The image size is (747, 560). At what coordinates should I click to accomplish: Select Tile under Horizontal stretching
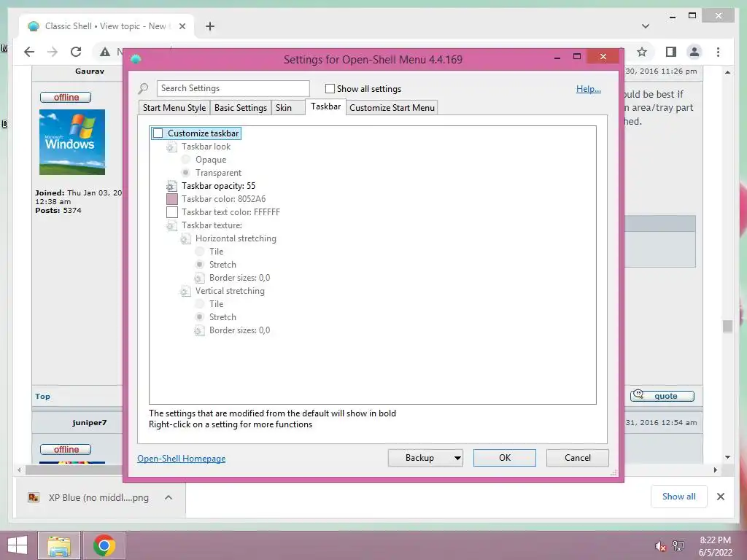click(x=200, y=252)
